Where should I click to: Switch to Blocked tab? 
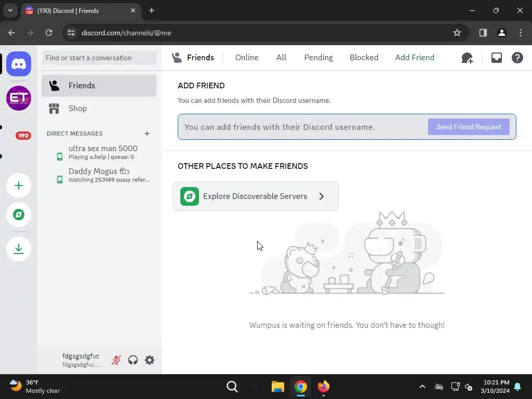(364, 58)
